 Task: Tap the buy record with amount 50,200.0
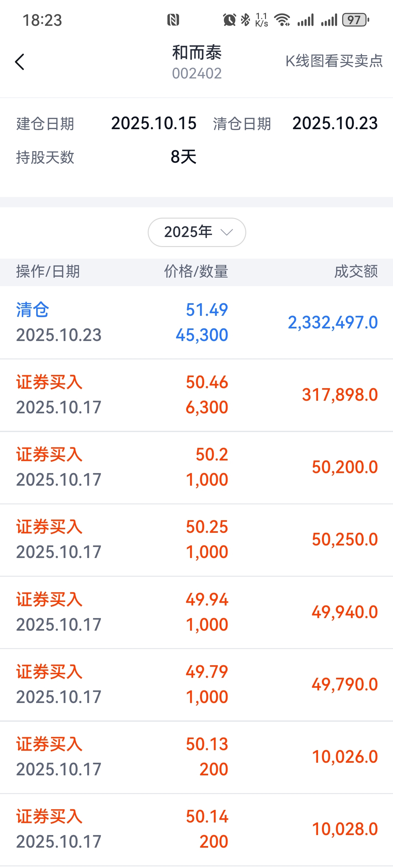coord(196,467)
